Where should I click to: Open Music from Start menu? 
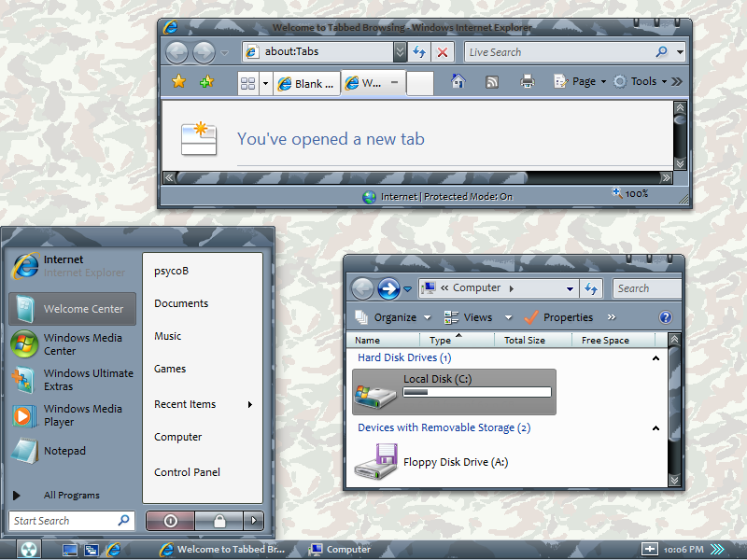coord(168,336)
